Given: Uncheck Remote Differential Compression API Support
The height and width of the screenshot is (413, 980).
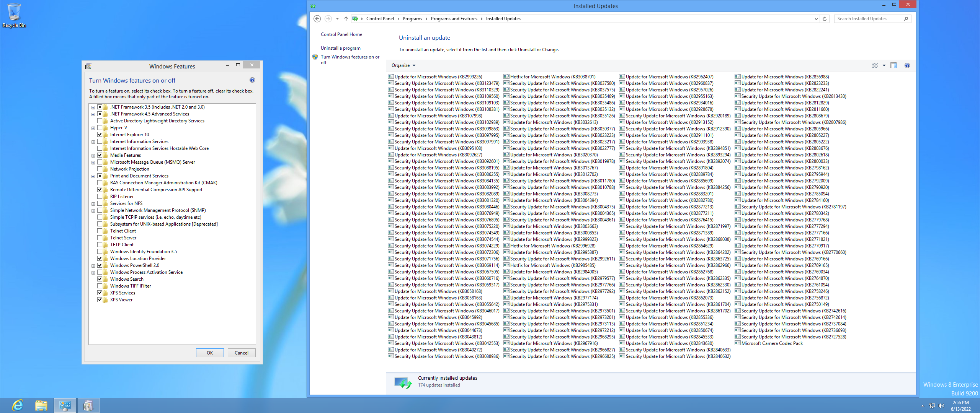Looking at the screenshot, I should 100,190.
